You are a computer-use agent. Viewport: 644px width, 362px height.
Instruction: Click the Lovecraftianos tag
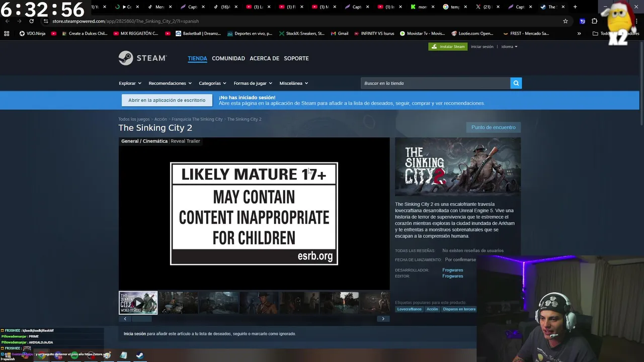tap(409, 309)
